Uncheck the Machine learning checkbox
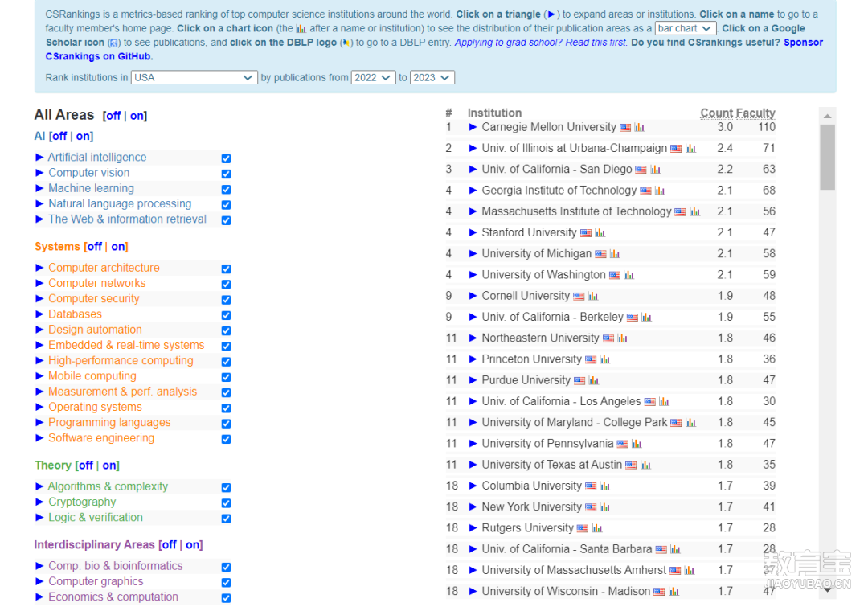This screenshot has height=607, width=868. pos(226,190)
